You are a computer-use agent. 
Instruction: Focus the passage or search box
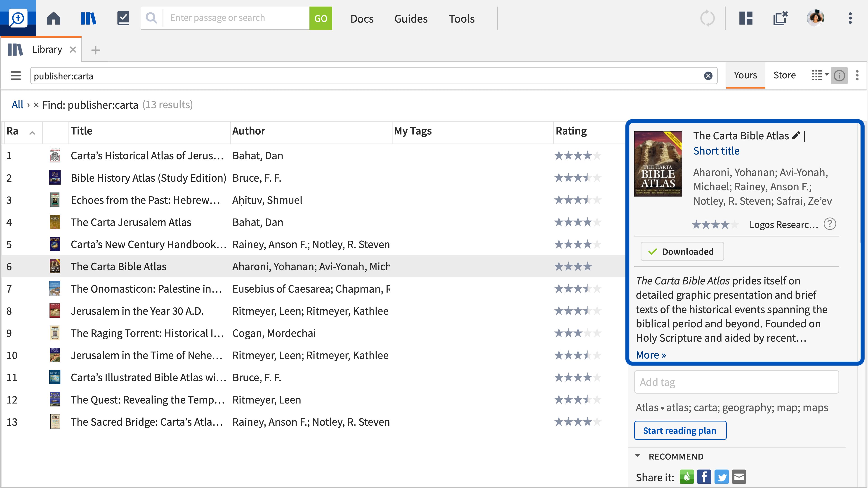point(236,18)
